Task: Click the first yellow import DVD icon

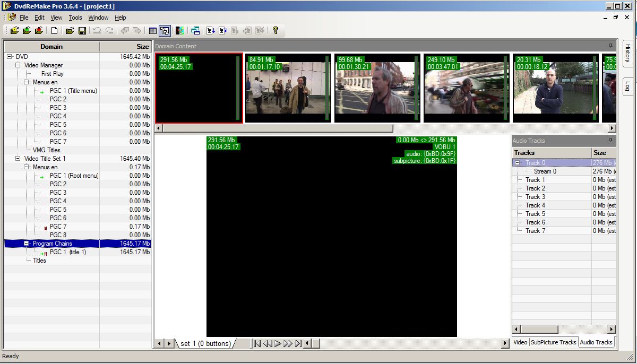Action: pos(14,31)
